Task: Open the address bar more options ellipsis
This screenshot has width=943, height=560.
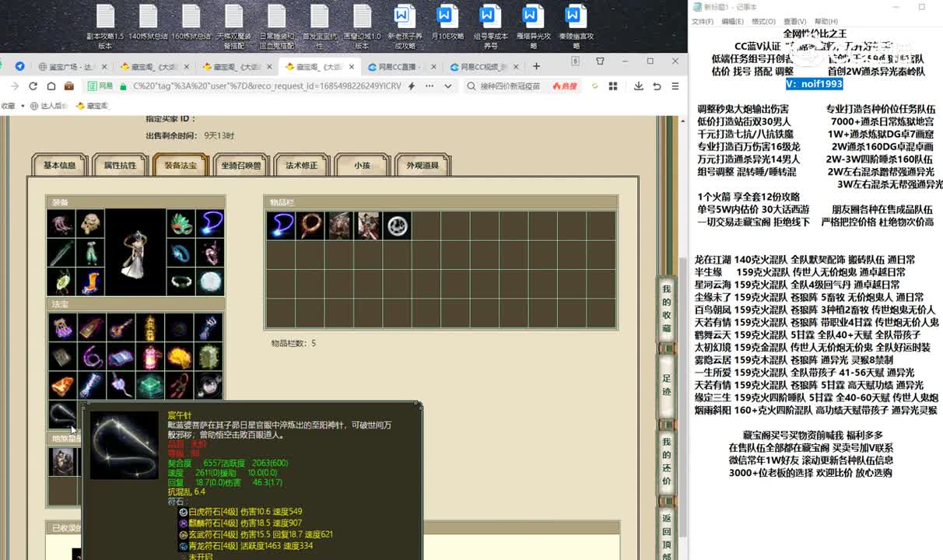Action: 430,86
